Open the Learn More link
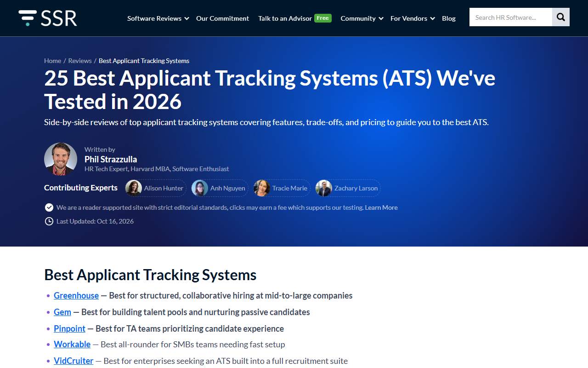Screen dimensions: 588x368 [x=381, y=207]
